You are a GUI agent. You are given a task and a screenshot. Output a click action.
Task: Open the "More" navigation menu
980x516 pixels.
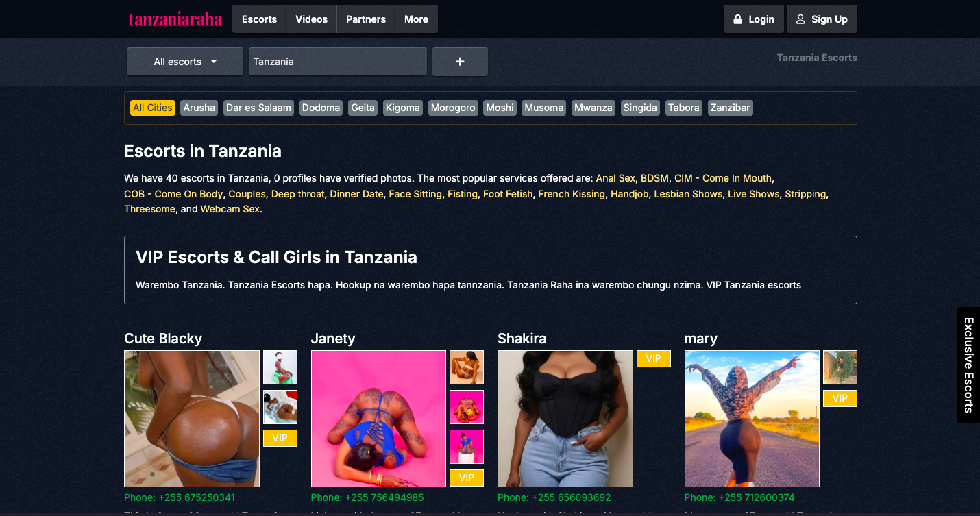click(416, 19)
